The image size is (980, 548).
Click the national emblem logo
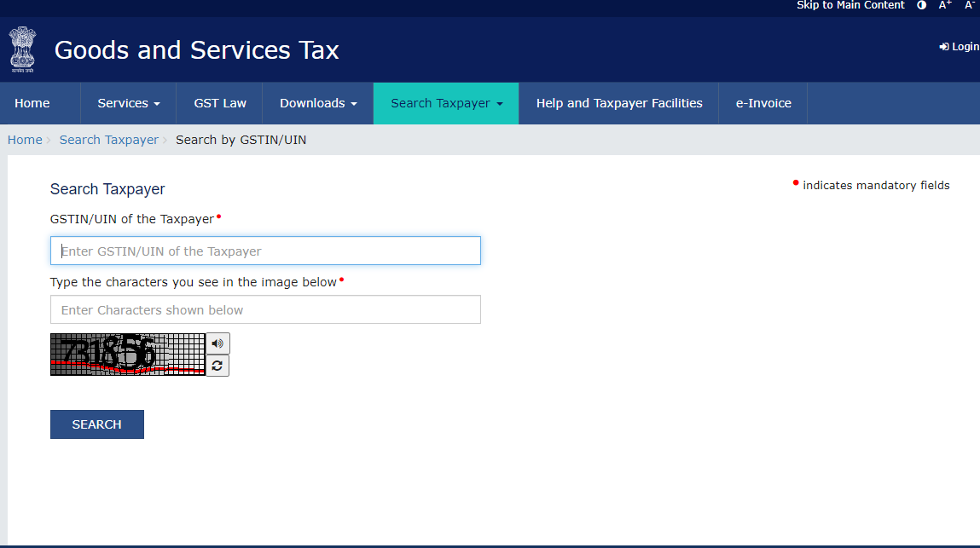[22, 50]
